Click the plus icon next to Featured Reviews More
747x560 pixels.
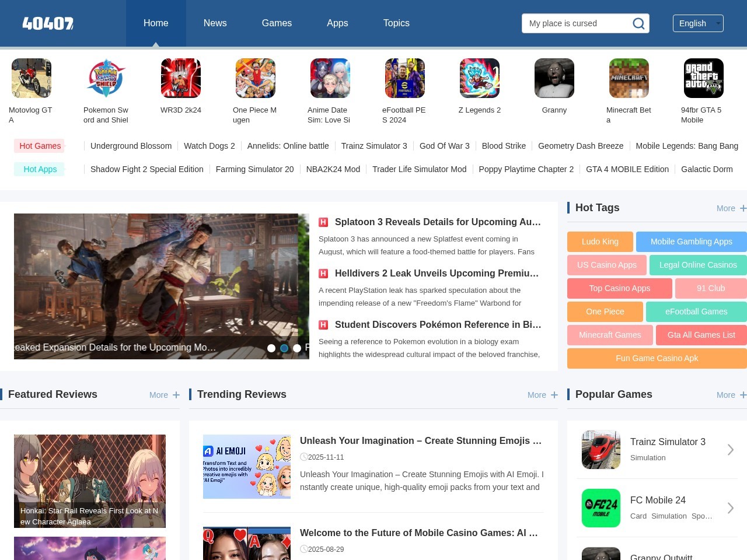(x=176, y=395)
